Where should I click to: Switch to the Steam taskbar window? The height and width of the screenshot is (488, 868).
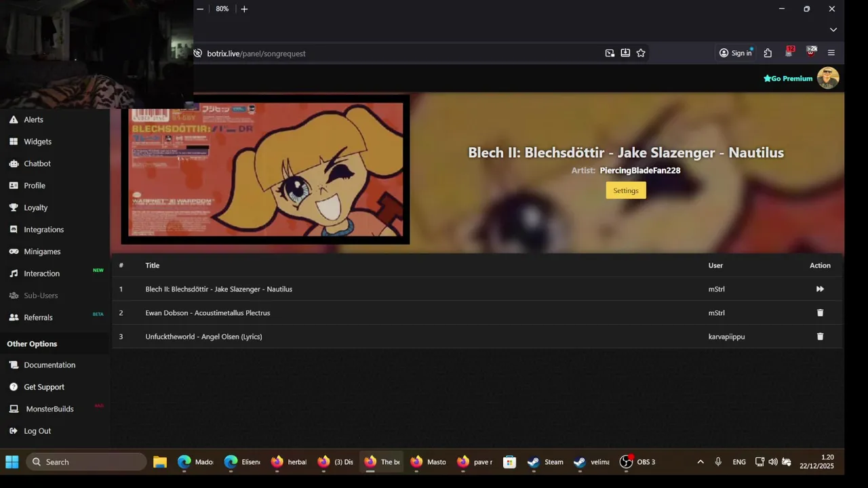[546, 462]
